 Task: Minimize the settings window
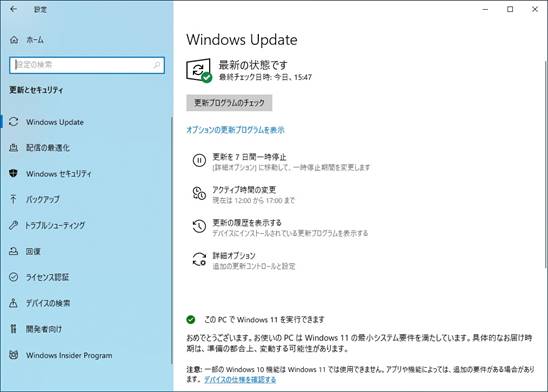click(x=485, y=9)
